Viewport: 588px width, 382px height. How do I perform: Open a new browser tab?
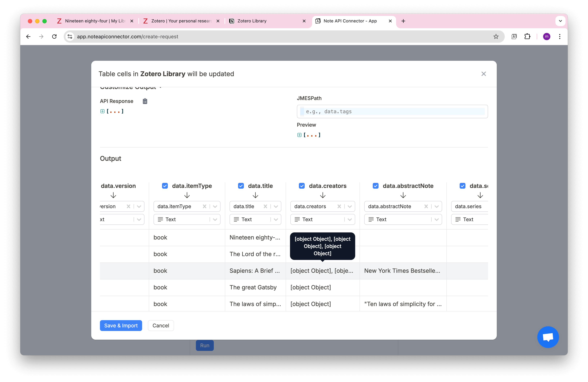(x=403, y=21)
